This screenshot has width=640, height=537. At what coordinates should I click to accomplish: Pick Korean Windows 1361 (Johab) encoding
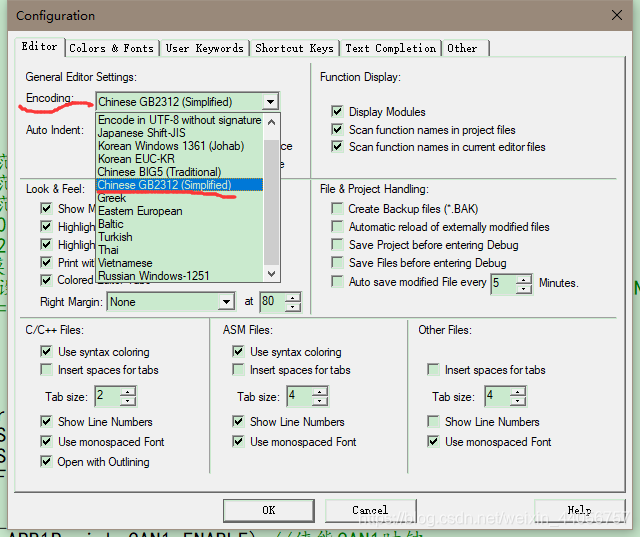180,146
